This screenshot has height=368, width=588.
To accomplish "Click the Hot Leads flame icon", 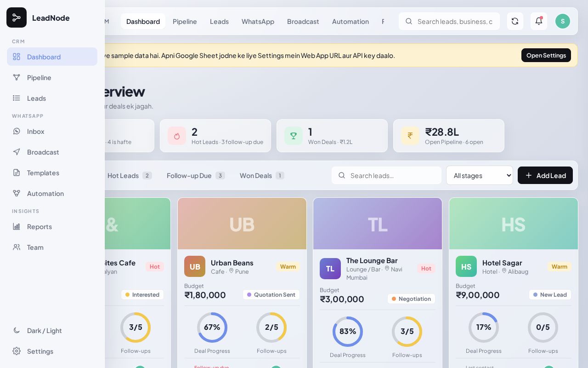I will click(177, 136).
